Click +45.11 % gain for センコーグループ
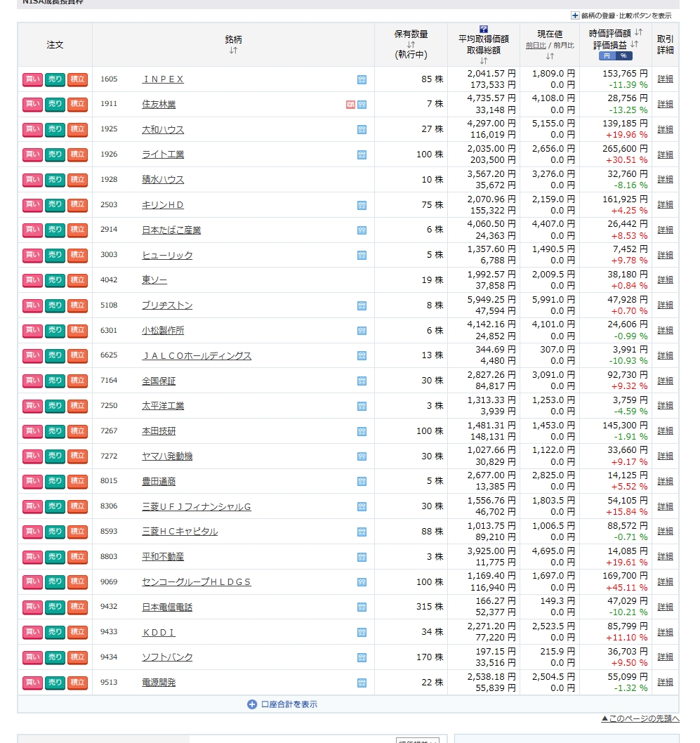The height and width of the screenshot is (743, 700). pyautogui.click(x=626, y=588)
